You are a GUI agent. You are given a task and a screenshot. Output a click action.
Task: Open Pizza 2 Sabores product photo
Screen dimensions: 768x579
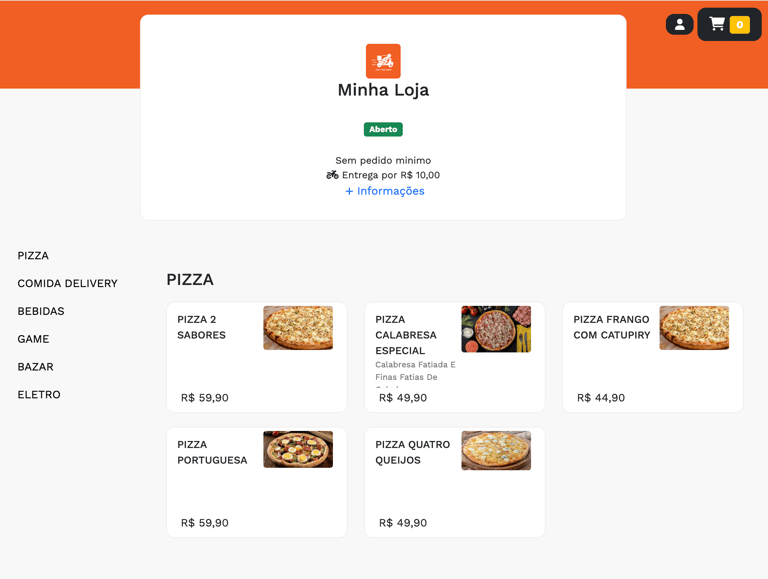click(298, 328)
